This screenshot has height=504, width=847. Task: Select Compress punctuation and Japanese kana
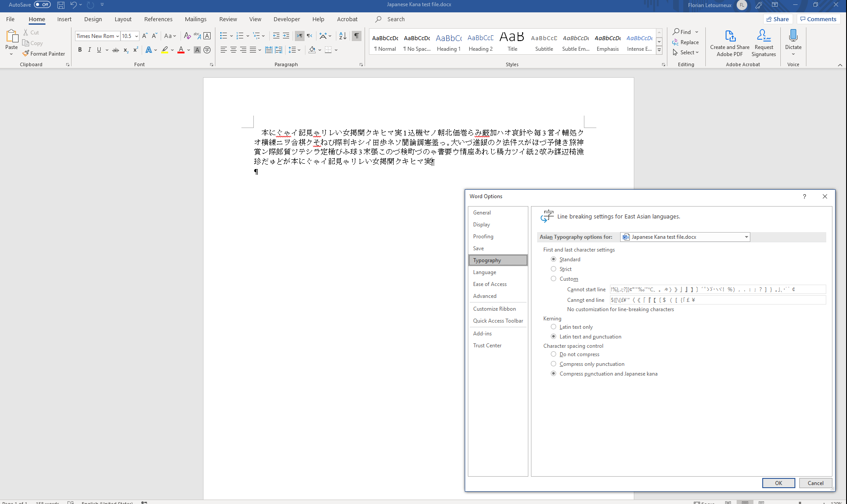click(x=553, y=374)
